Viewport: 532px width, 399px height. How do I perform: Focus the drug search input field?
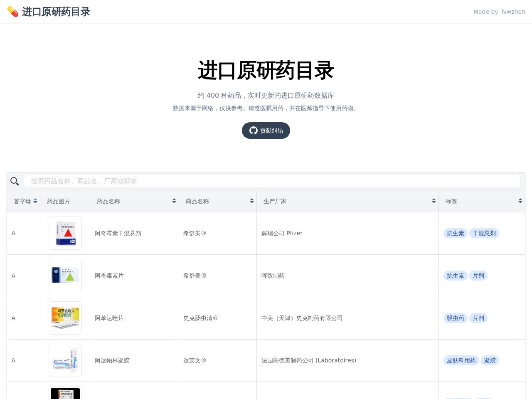[272, 181]
